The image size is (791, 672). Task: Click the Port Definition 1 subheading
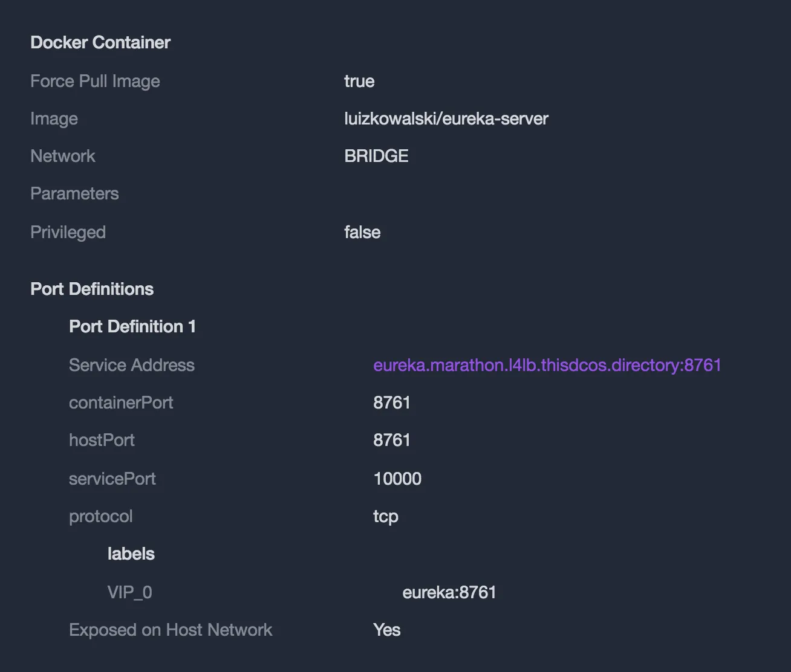132,326
